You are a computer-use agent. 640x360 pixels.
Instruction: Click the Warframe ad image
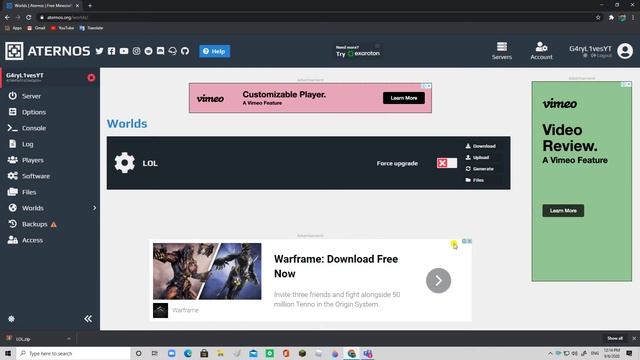coord(207,271)
